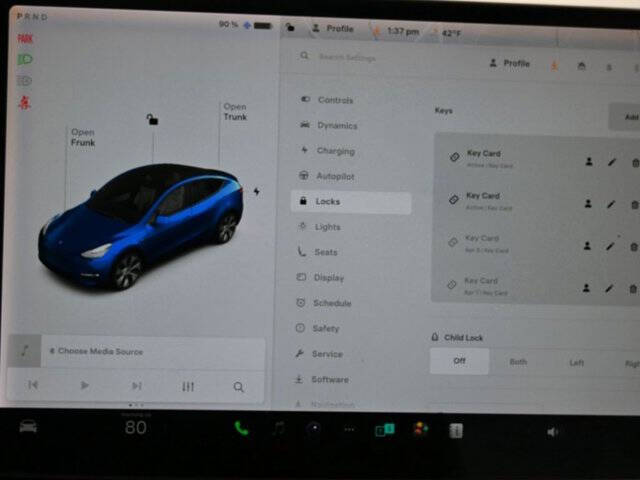Set Child Lock to Off
640x480 pixels.
point(459,361)
